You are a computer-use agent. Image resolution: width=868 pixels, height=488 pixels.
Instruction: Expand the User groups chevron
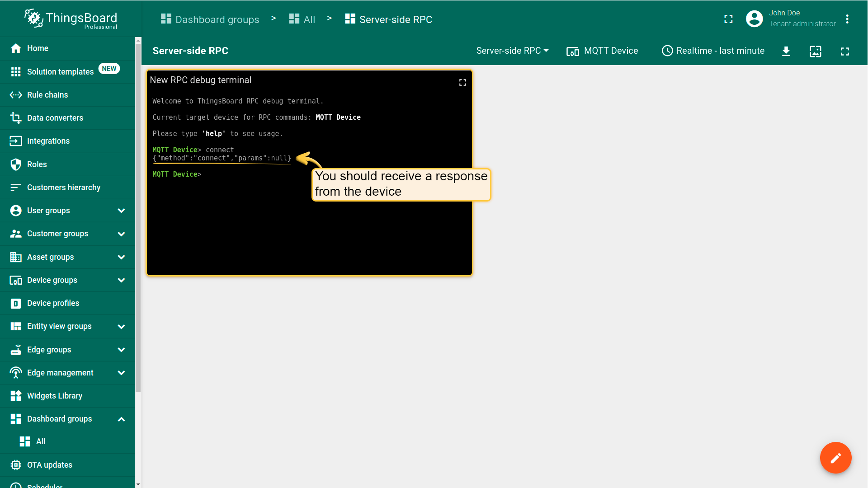121,211
